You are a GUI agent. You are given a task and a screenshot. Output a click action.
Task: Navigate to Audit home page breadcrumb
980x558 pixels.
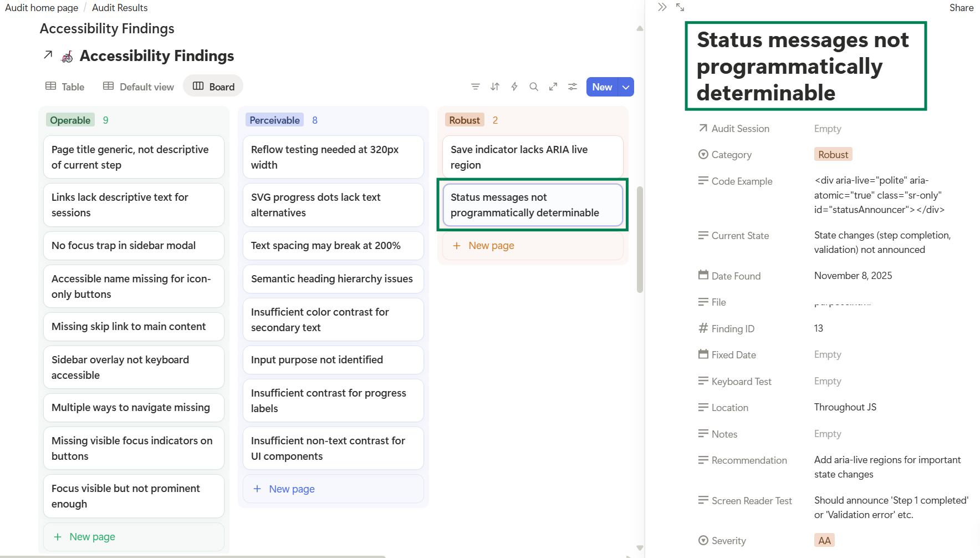point(41,7)
